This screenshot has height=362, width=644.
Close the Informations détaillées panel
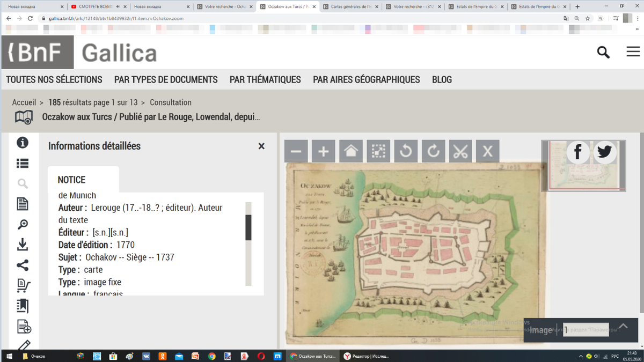click(261, 146)
